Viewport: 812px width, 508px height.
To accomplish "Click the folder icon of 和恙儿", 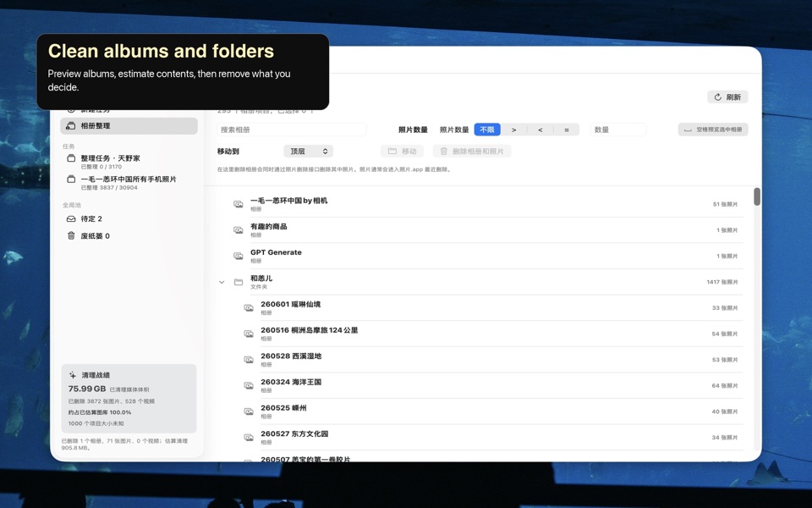I will [239, 282].
